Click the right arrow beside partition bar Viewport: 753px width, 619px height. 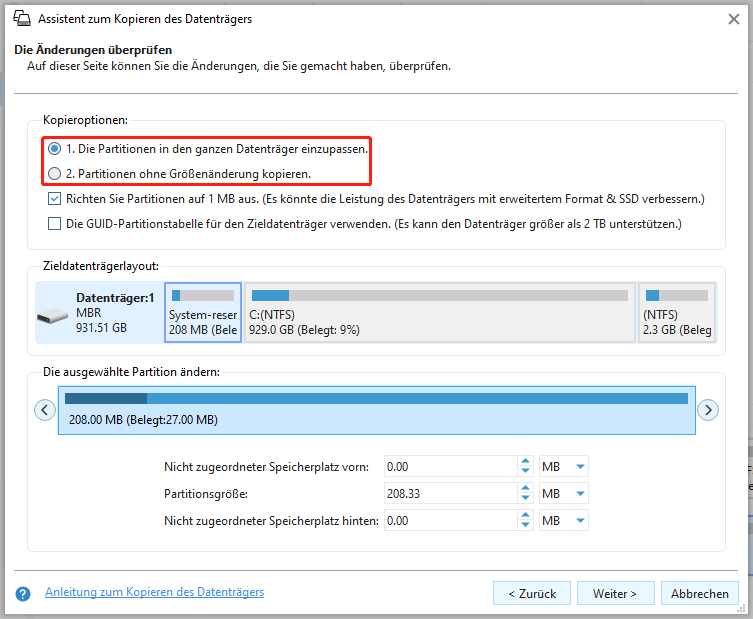pyautogui.click(x=708, y=410)
